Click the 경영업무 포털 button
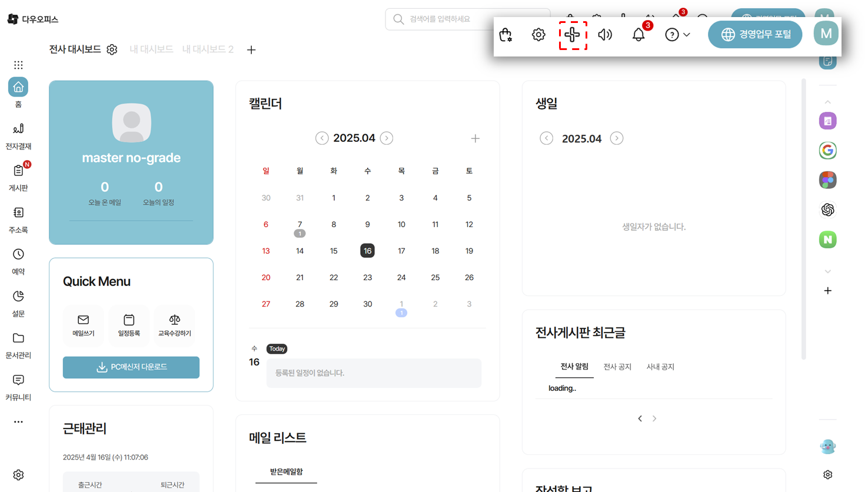This screenshot has width=868, height=492. 755,34
